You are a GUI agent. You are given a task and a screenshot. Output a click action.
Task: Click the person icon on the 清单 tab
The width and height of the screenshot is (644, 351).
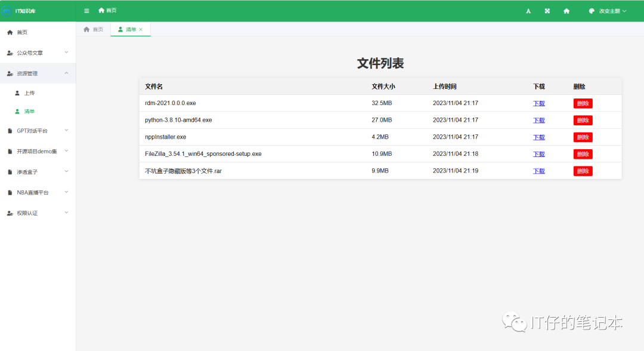coord(121,28)
